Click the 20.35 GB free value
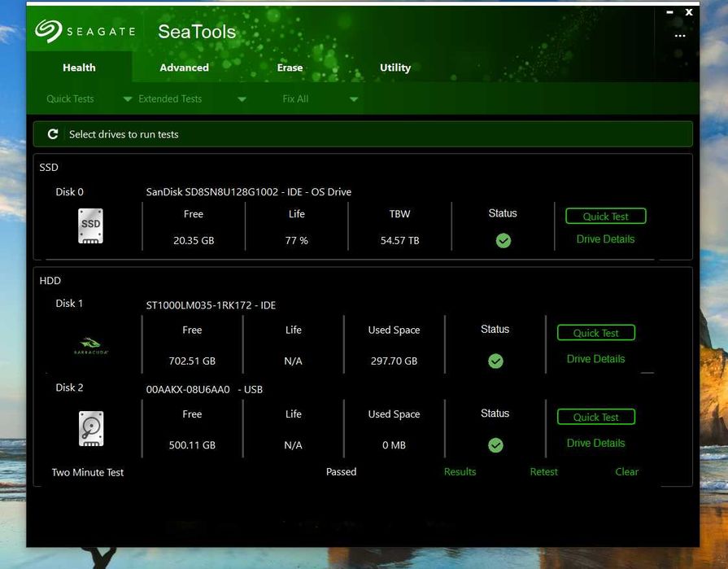Screen dimensions: 728x569 point(194,240)
